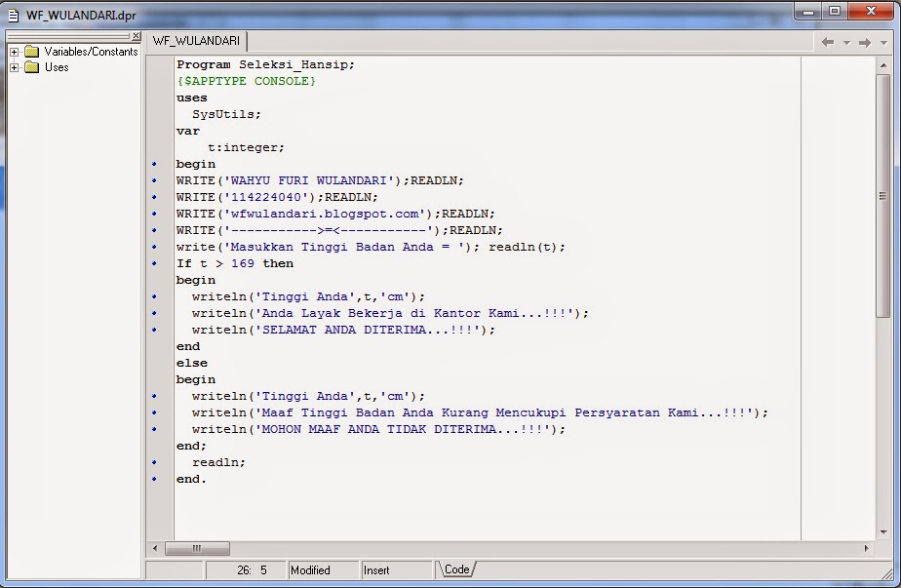901x588 pixels.
Task: Click the line and column indicator '26: 5'
Action: point(254,569)
